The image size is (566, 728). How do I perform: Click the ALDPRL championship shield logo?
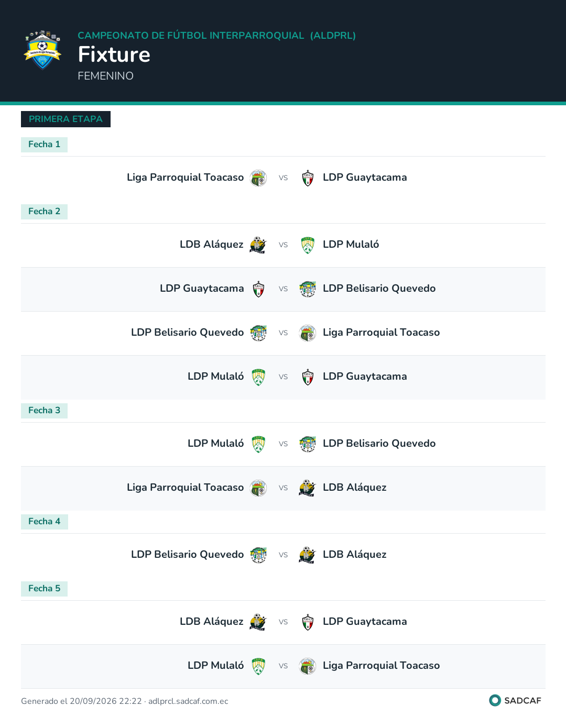pos(42,50)
